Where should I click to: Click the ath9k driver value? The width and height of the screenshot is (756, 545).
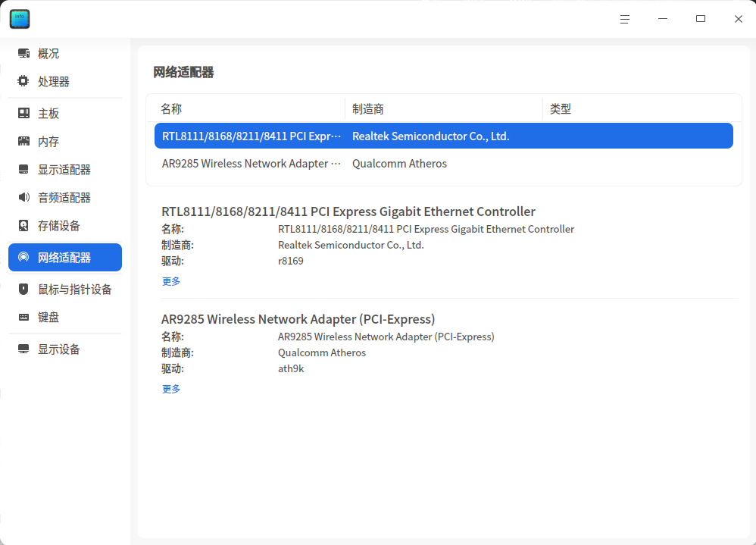pos(291,368)
